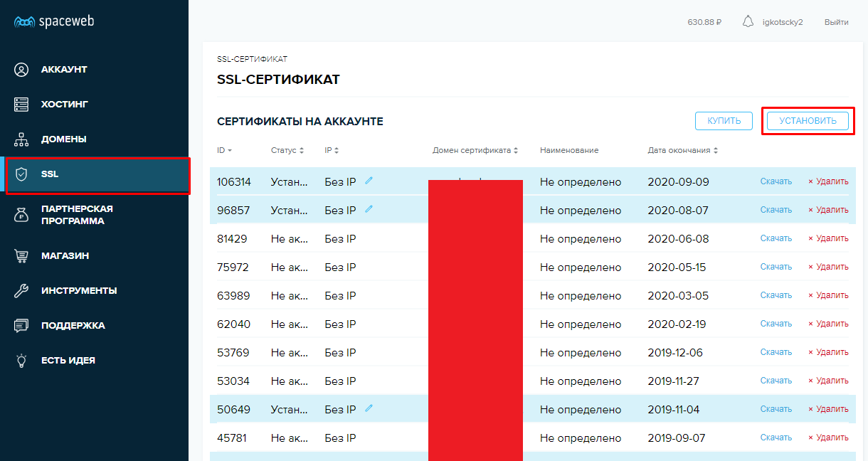Edit IP pencil for certificate 50649
This screenshot has height=461, width=868.
369,408
